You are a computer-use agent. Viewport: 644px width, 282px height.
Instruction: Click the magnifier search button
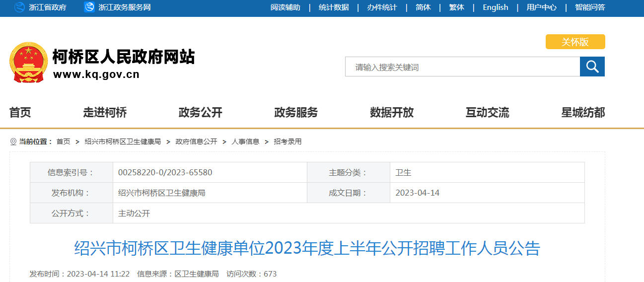coord(592,67)
